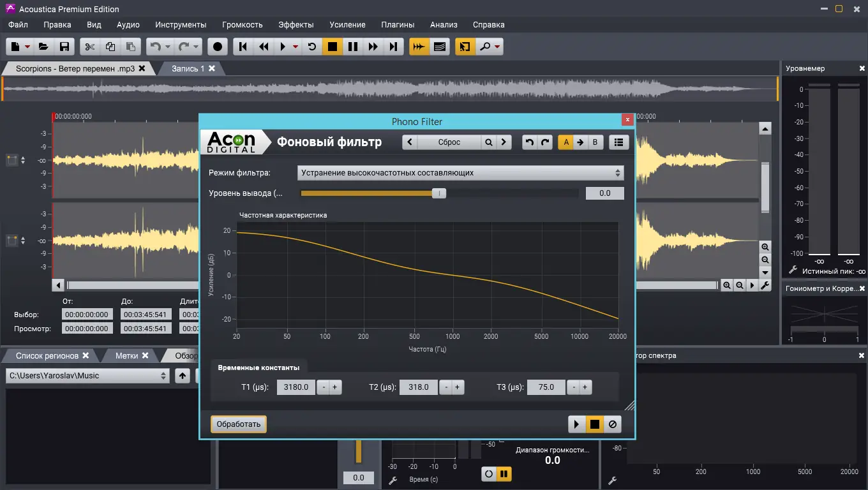Expand the redo history dropdown

197,47
